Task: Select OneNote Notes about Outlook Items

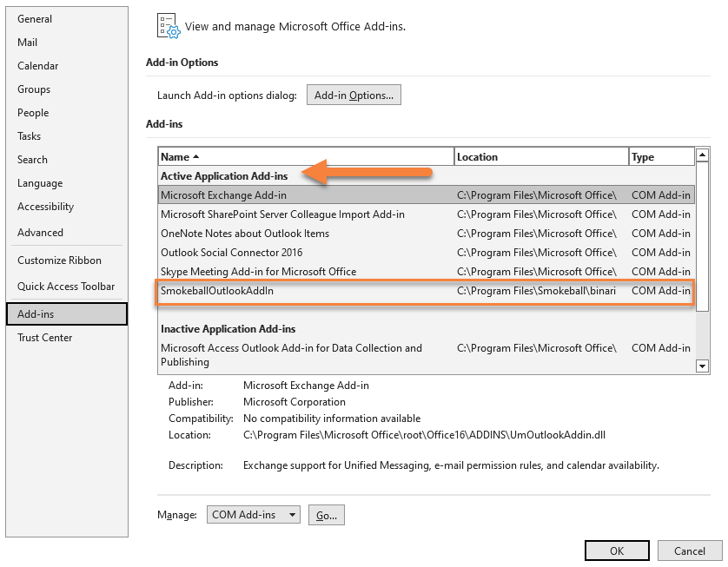Action: click(x=427, y=234)
